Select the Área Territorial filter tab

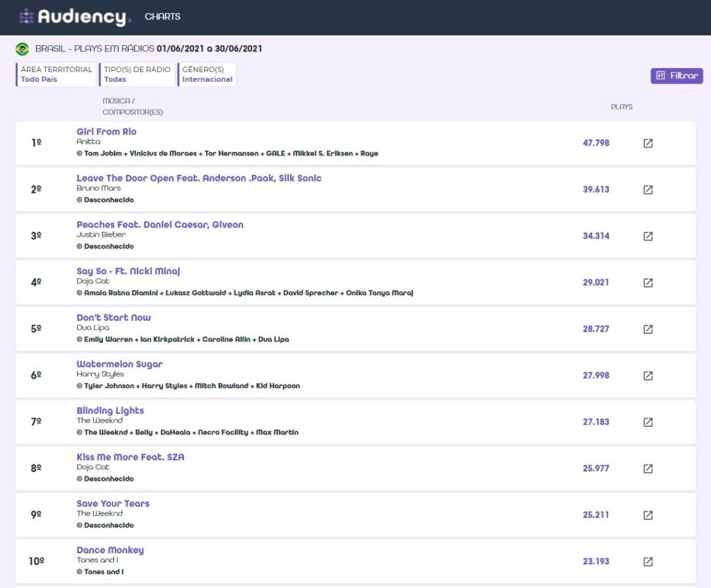[56, 74]
